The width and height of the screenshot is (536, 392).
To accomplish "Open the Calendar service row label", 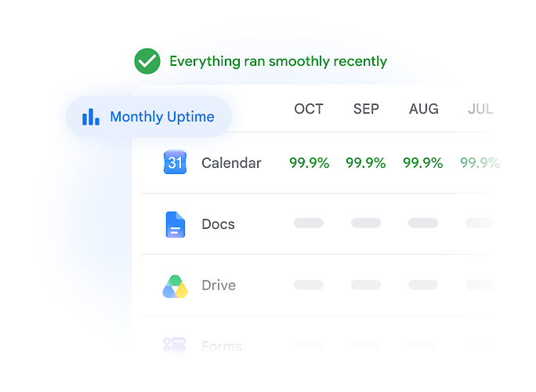I will point(231,163).
